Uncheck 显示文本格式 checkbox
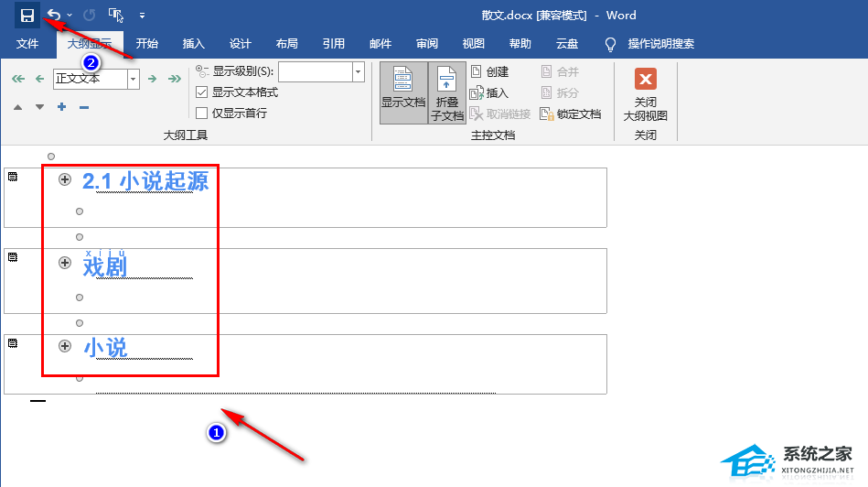868x487 pixels. [201, 92]
